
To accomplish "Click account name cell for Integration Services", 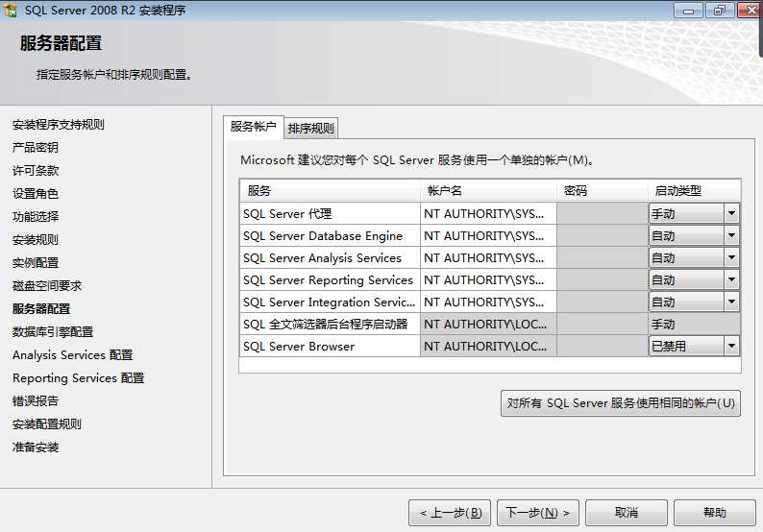I will (x=488, y=302).
